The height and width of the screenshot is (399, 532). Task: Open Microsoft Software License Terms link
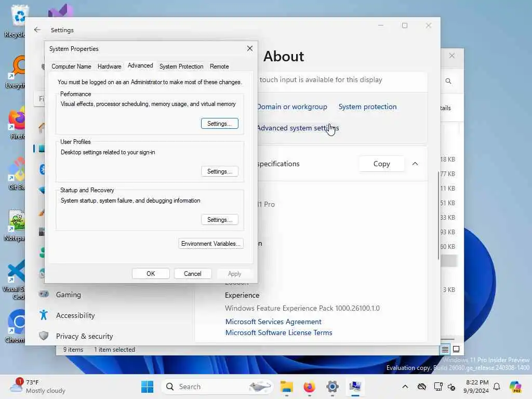[278, 332]
